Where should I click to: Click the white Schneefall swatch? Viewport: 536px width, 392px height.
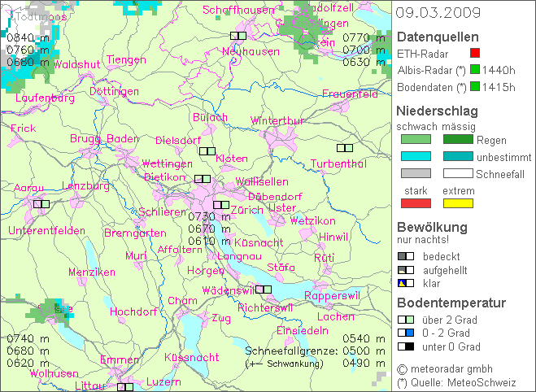click(x=458, y=173)
